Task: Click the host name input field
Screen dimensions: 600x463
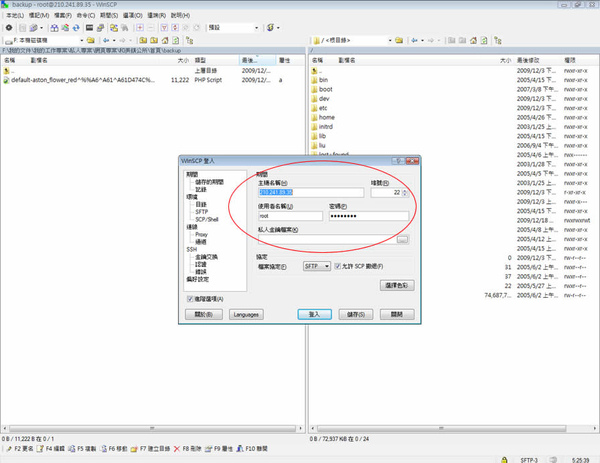Action: tap(311, 192)
